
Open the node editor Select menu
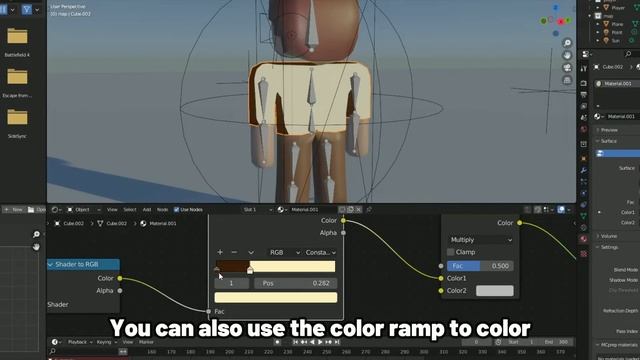130,209
